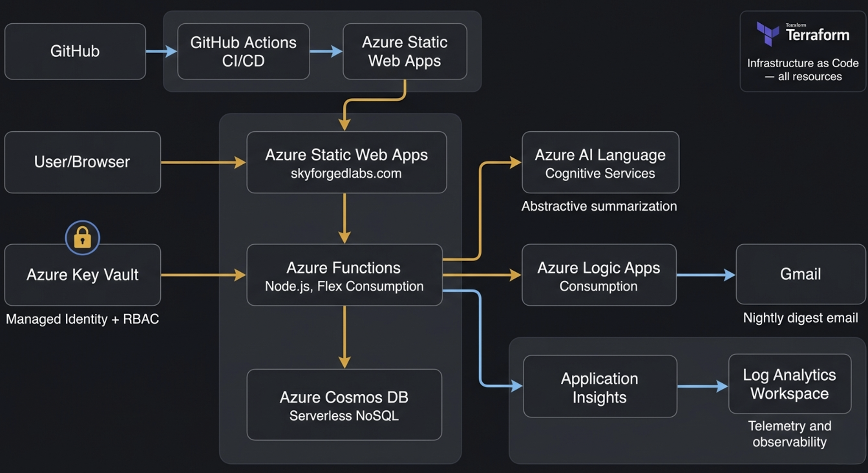
Task: Select the Azure Key Vault node
Action: click(82, 275)
